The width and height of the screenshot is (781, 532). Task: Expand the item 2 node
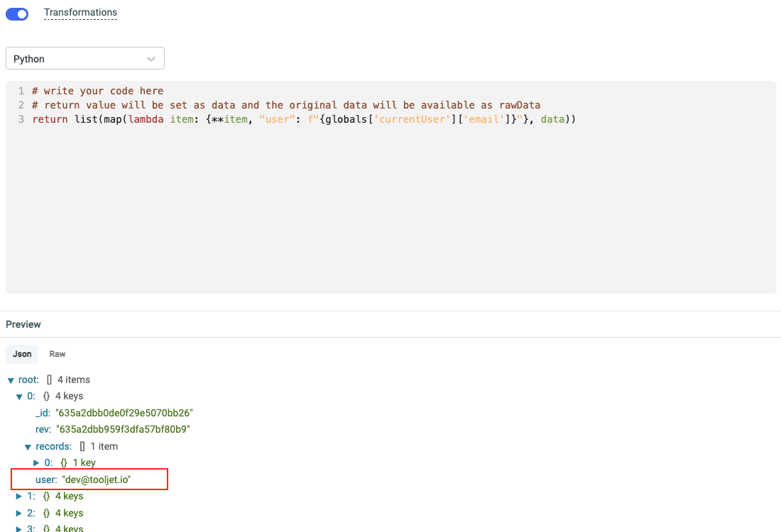tap(20, 513)
